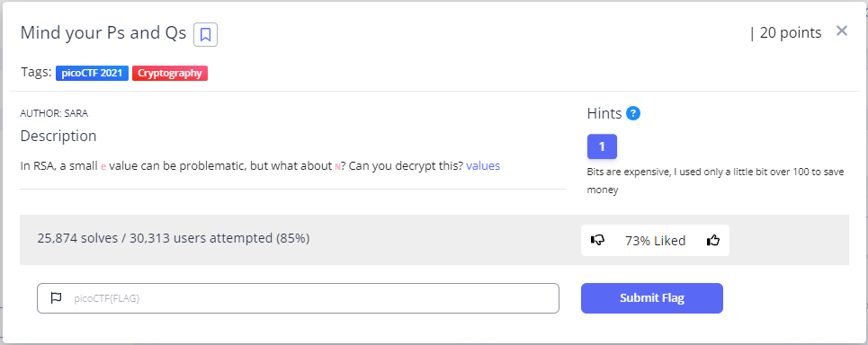The image size is (868, 345).
Task: Give the challenge a thumbs up
Action: (x=713, y=241)
